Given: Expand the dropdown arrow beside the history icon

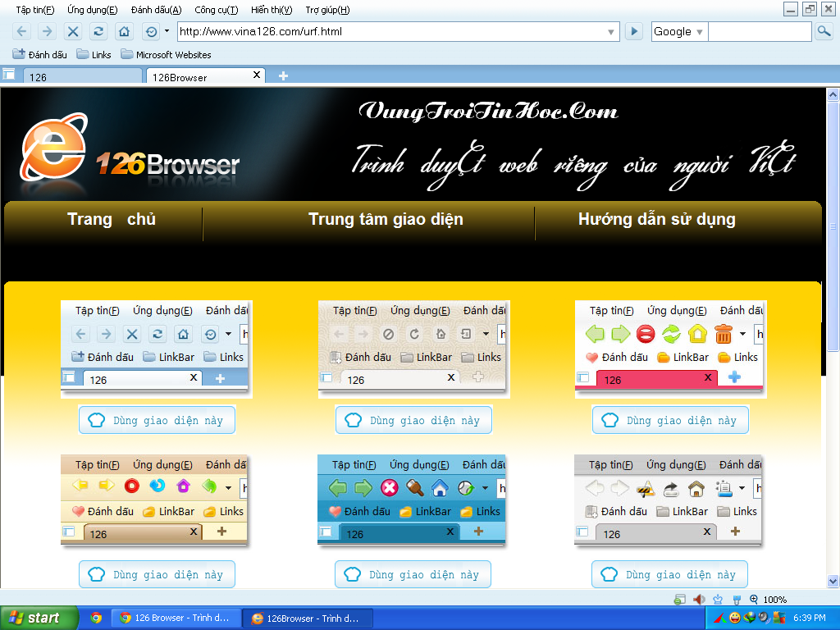Looking at the screenshot, I should [x=167, y=31].
